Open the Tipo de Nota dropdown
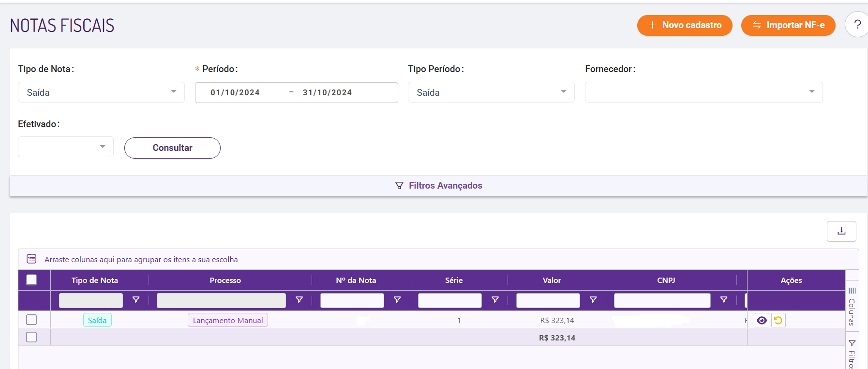 click(101, 92)
